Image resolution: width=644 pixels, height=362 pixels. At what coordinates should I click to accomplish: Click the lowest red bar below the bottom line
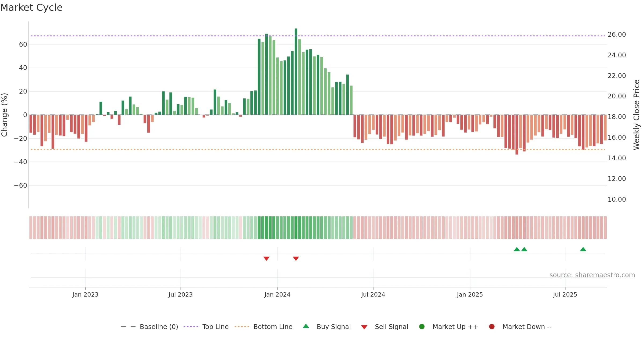pos(517,135)
